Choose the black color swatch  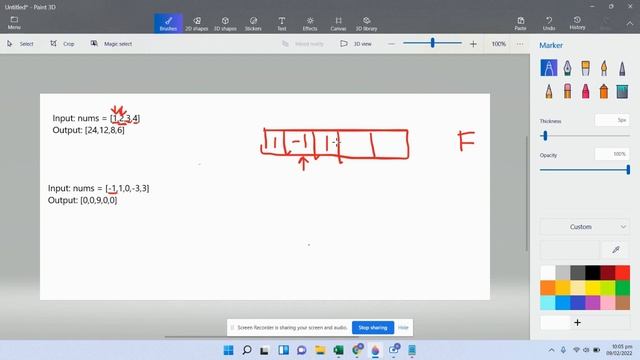592,272
